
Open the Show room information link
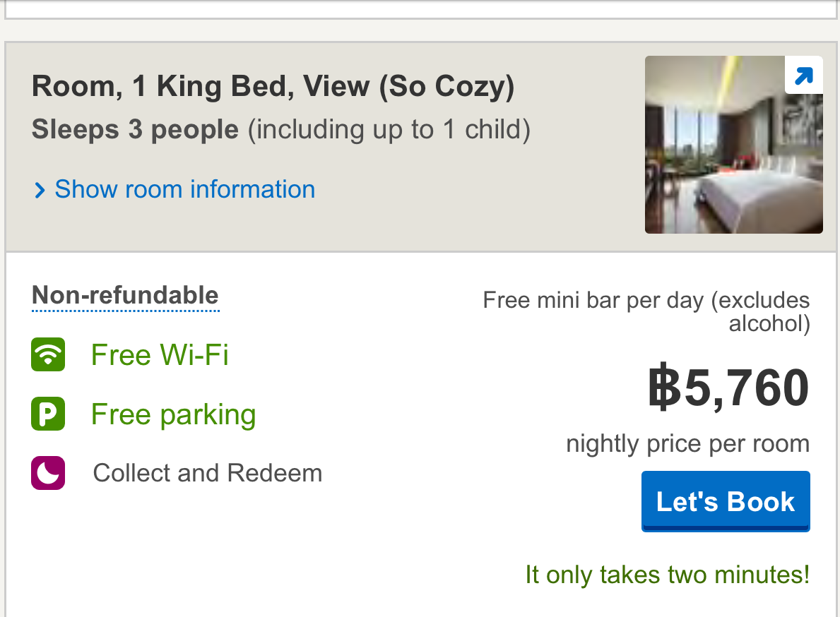tap(184, 189)
